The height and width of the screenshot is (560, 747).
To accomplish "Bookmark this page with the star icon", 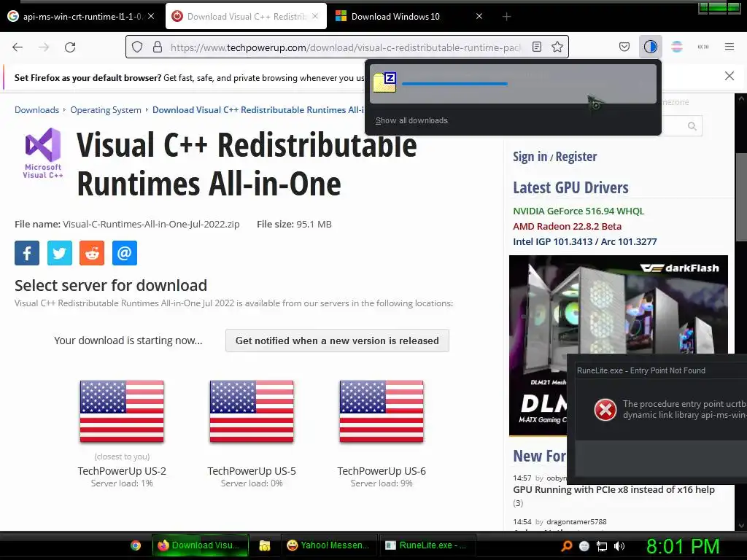I will tap(557, 47).
